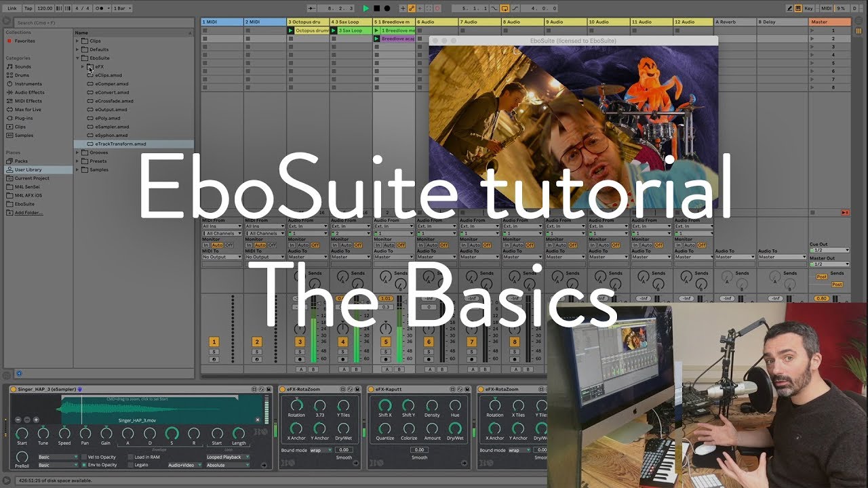The height and width of the screenshot is (488, 868).
Task: Open the Cue Out 1/2 dropdown
Action: tap(829, 250)
